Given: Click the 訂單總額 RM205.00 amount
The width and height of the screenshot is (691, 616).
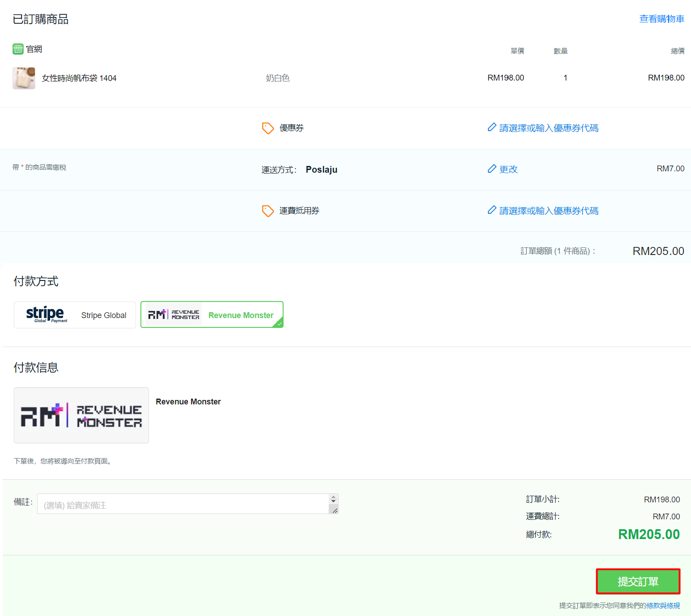Looking at the screenshot, I should [658, 251].
